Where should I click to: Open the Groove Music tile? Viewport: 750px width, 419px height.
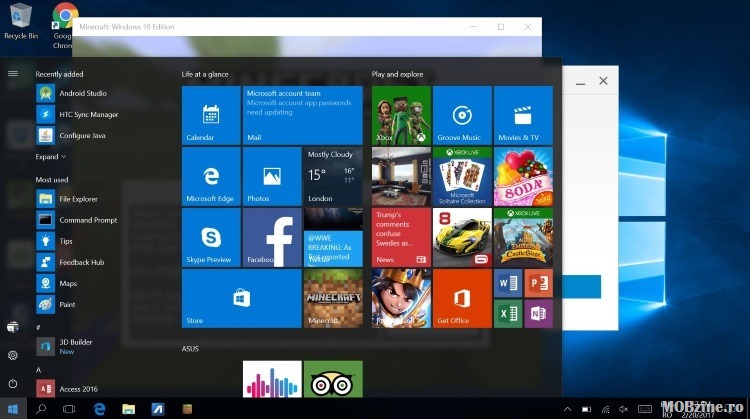[462, 115]
